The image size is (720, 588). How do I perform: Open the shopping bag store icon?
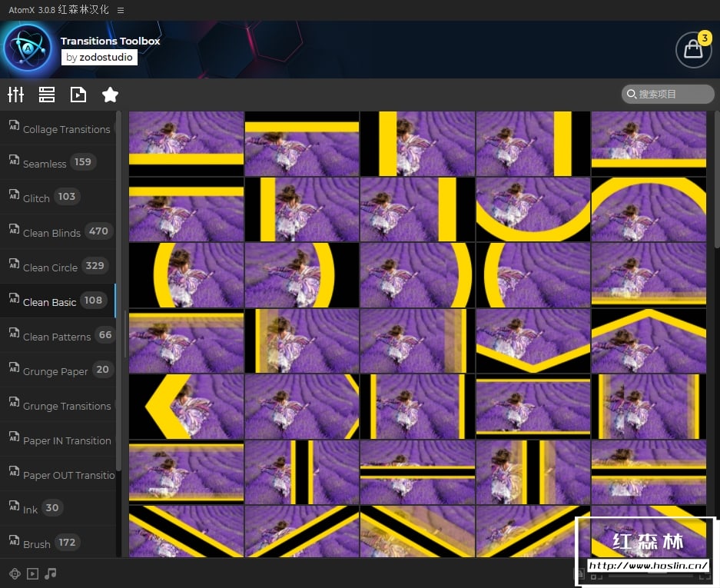[693, 50]
